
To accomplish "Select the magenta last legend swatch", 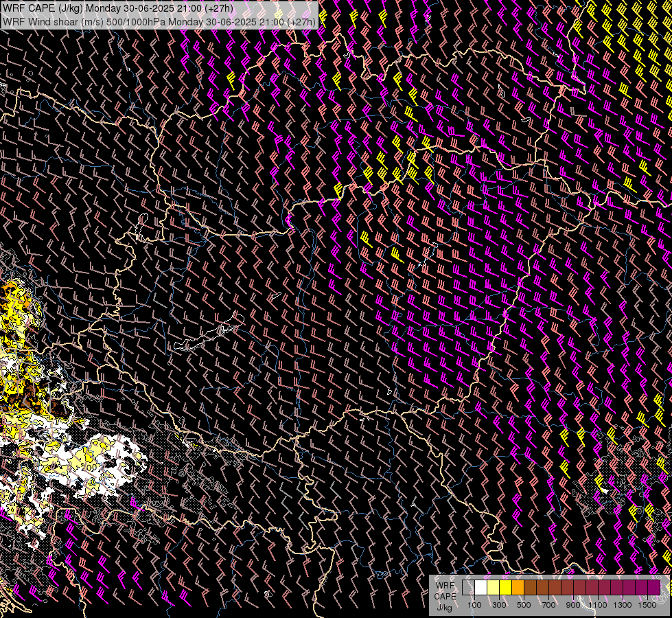I will click(x=653, y=587).
